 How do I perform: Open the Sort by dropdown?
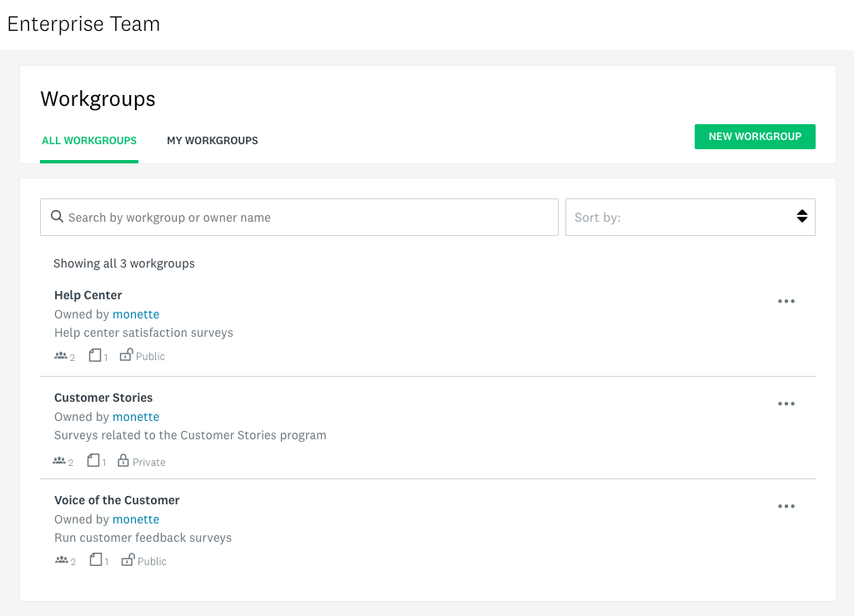(x=691, y=217)
